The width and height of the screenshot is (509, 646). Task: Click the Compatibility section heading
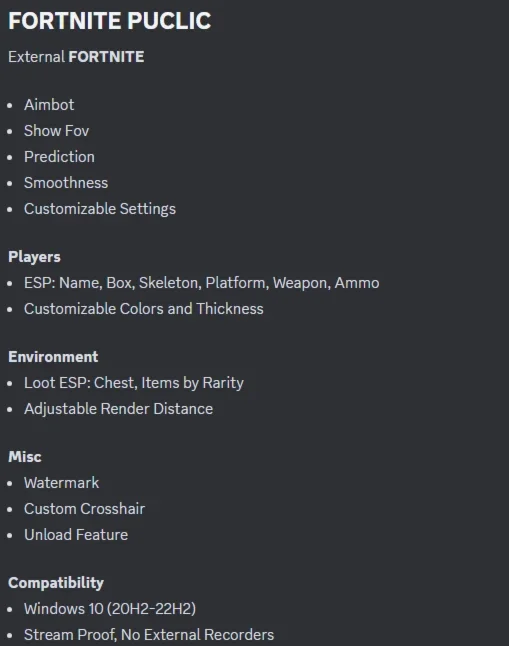pos(56,583)
